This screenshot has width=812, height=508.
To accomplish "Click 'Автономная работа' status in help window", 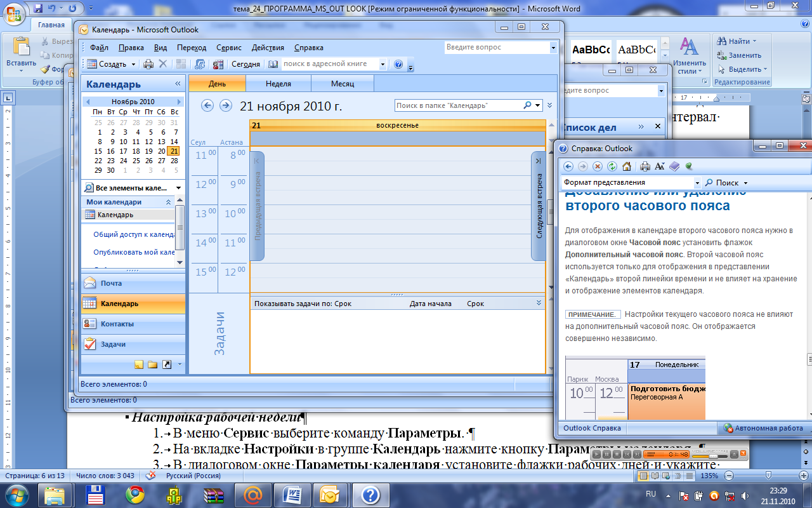I will pyautogui.click(x=763, y=428).
